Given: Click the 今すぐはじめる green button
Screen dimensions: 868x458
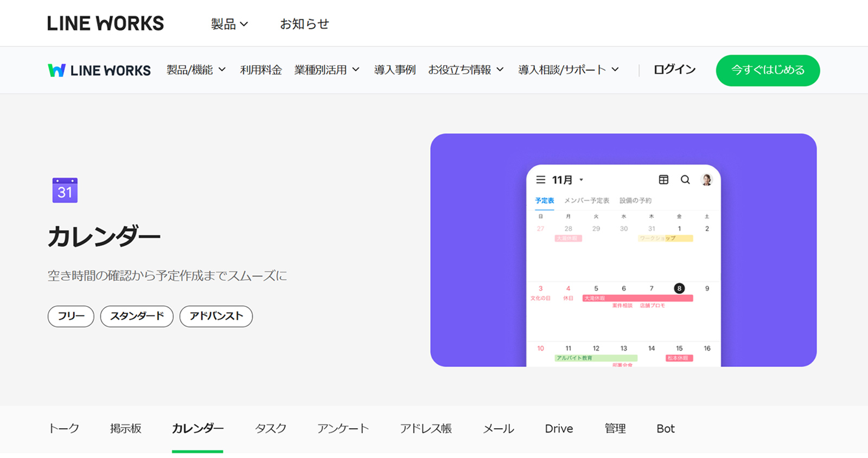Looking at the screenshot, I should 768,70.
